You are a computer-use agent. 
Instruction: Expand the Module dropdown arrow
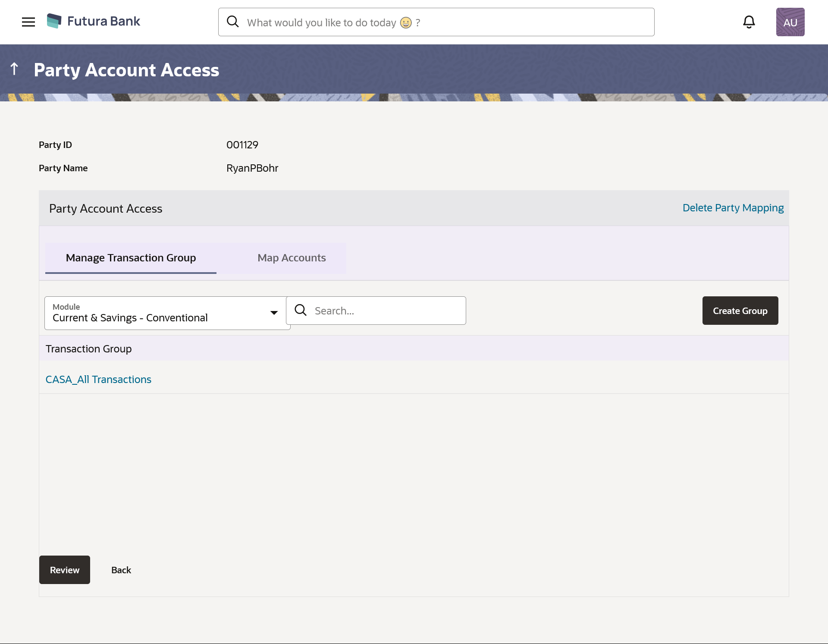click(x=274, y=313)
